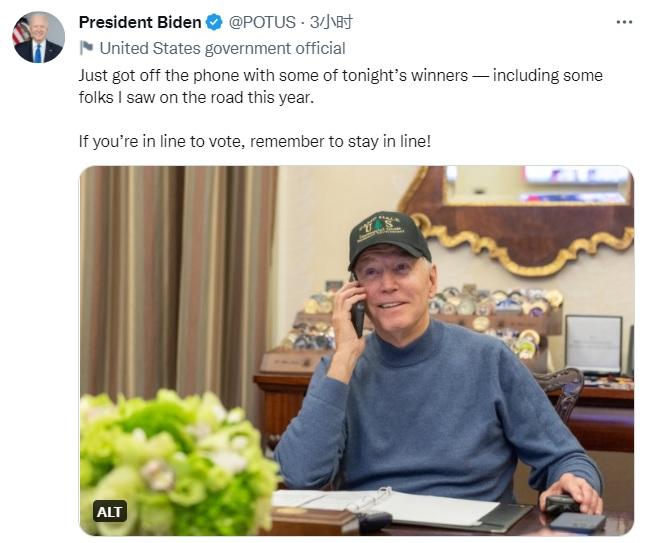Click the 3小时 tweet timestamp
Screen dimensions: 647x543
[x=331, y=22]
